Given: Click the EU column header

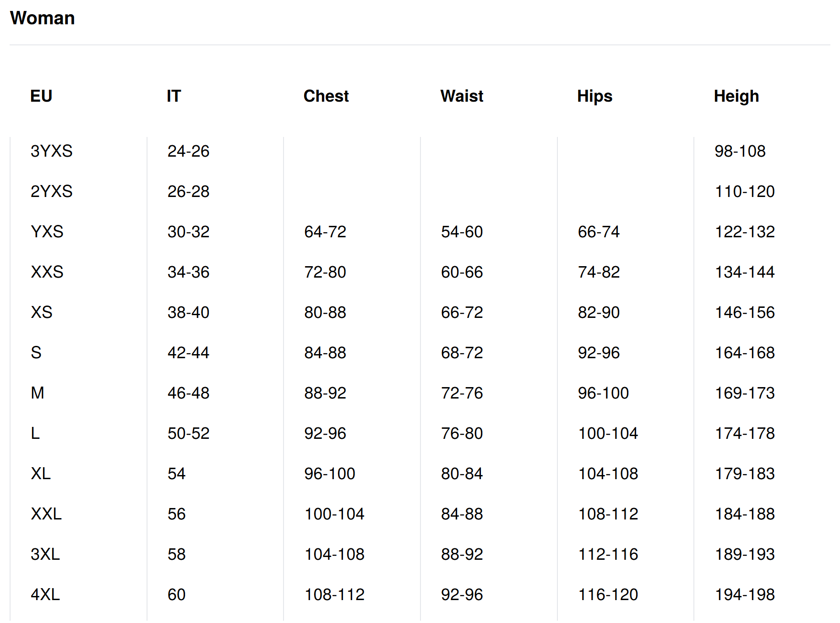Looking at the screenshot, I should click(x=41, y=96).
